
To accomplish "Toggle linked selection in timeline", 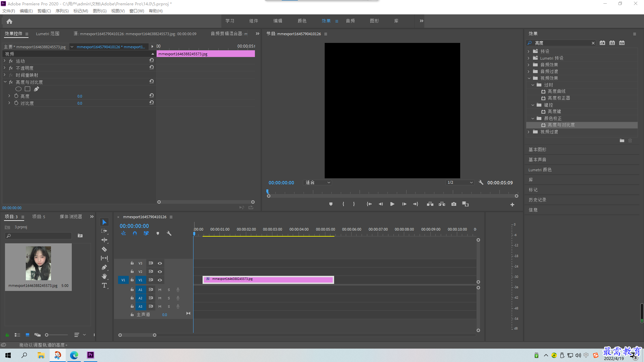I will point(146,233).
